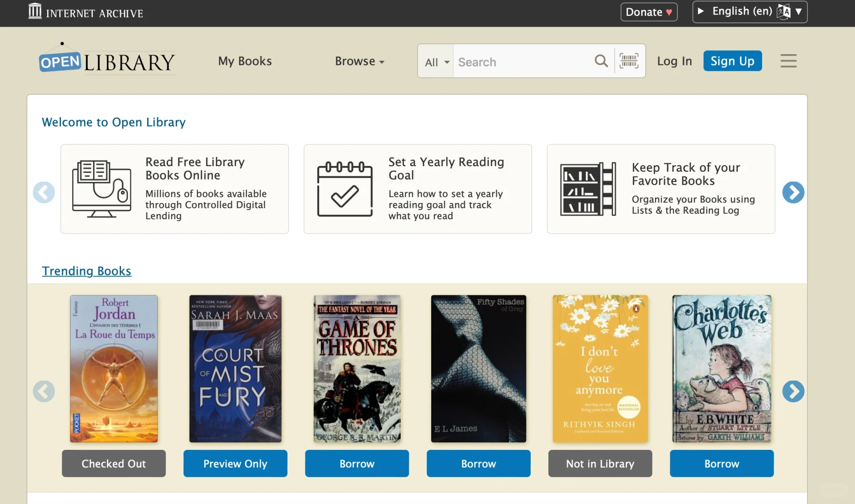The image size is (855, 504).
Task: Open the barcode scanner icon
Action: [629, 61]
